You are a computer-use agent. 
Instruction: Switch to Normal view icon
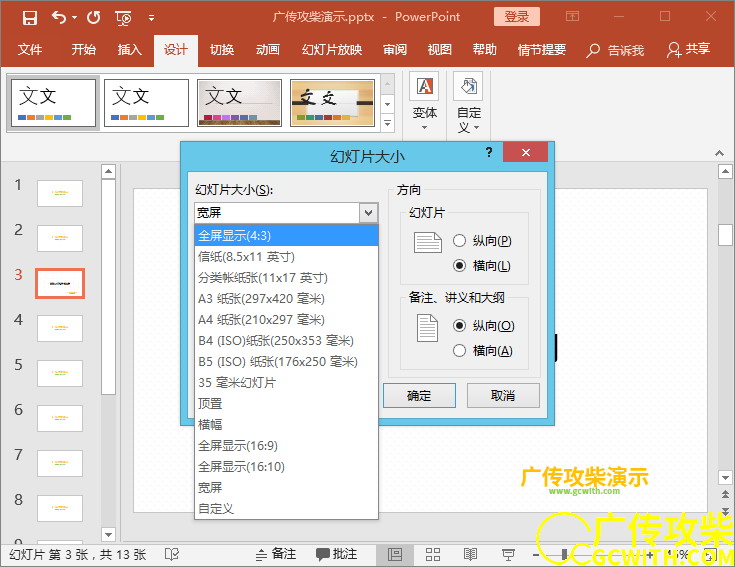(x=395, y=555)
